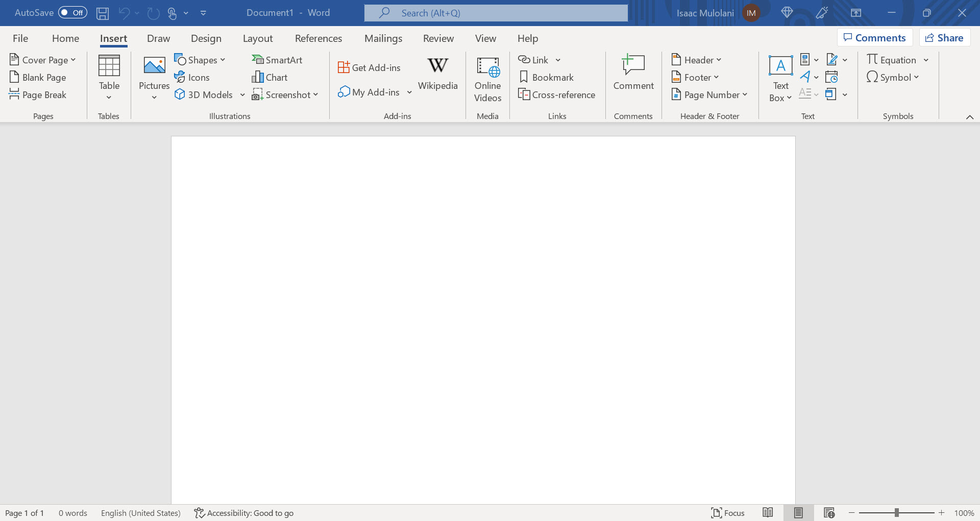Screen dimensions: 980x521
Task: Switch to Read Mode view
Action: tap(768, 513)
